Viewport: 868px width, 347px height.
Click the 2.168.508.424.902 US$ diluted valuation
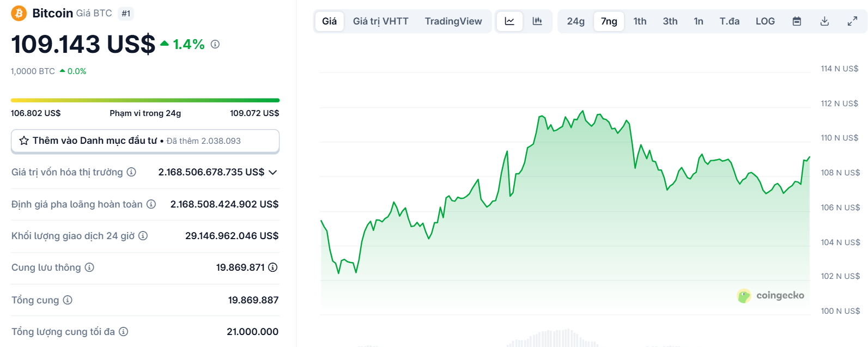click(224, 204)
